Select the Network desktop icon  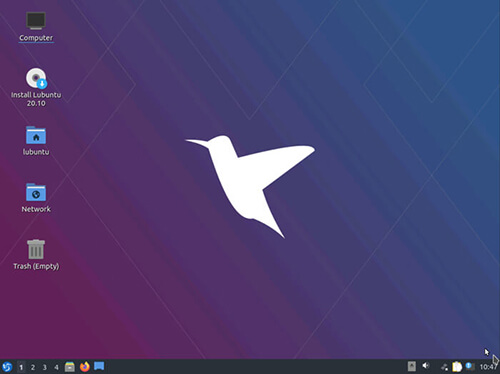tap(36, 192)
